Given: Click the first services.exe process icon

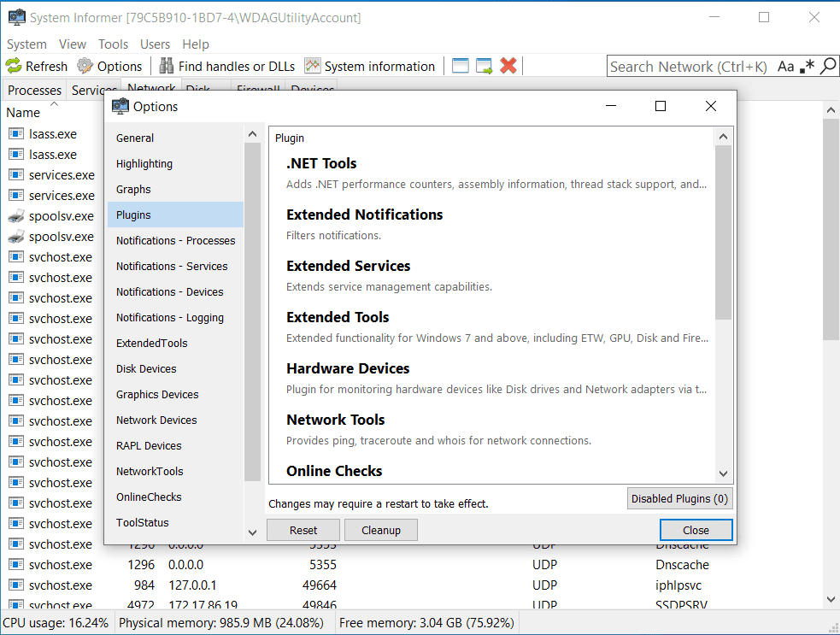Looking at the screenshot, I should point(16,174).
